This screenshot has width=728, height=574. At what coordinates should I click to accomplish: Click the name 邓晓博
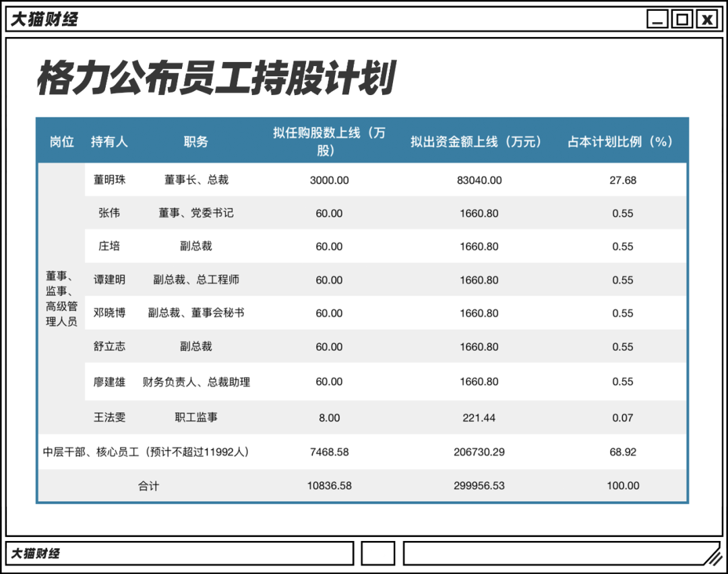click(x=110, y=312)
